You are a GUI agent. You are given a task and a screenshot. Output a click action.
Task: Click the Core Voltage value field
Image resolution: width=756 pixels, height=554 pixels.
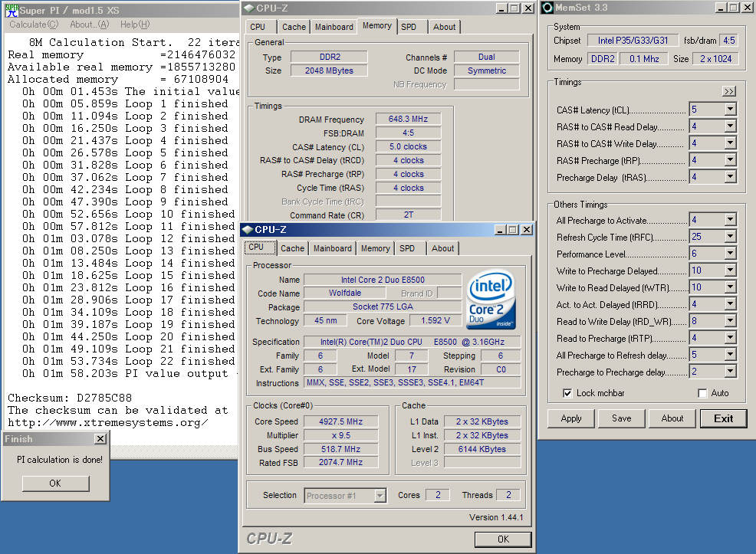[x=436, y=321]
